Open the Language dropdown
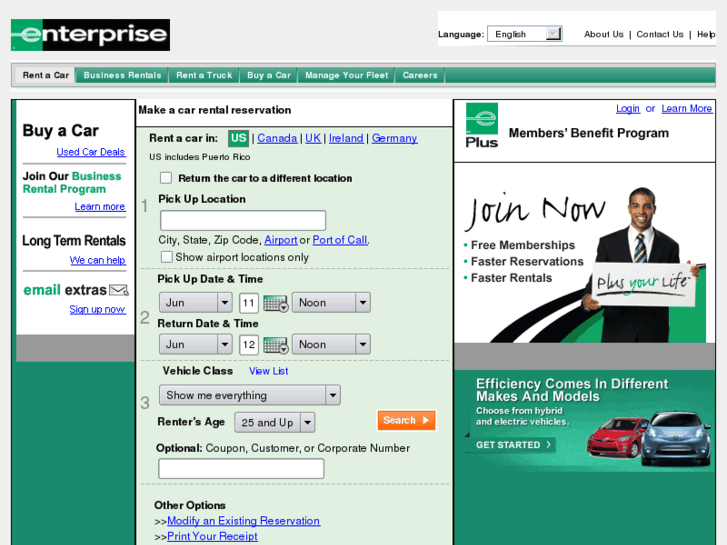The width and height of the screenshot is (727, 545). point(525,34)
